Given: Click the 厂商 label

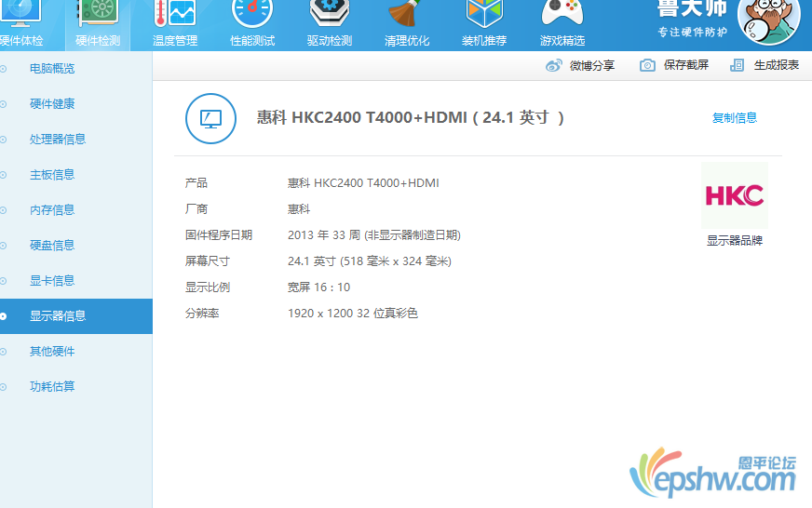Looking at the screenshot, I should pyautogui.click(x=196, y=209).
